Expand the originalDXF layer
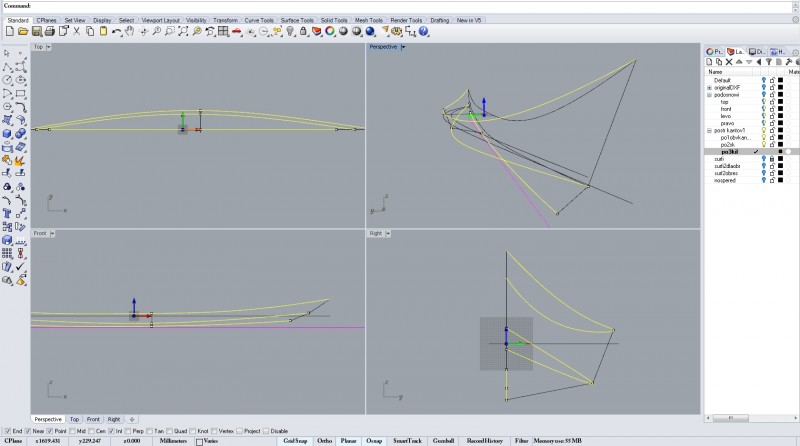This screenshot has height=446, width=800. click(709, 87)
